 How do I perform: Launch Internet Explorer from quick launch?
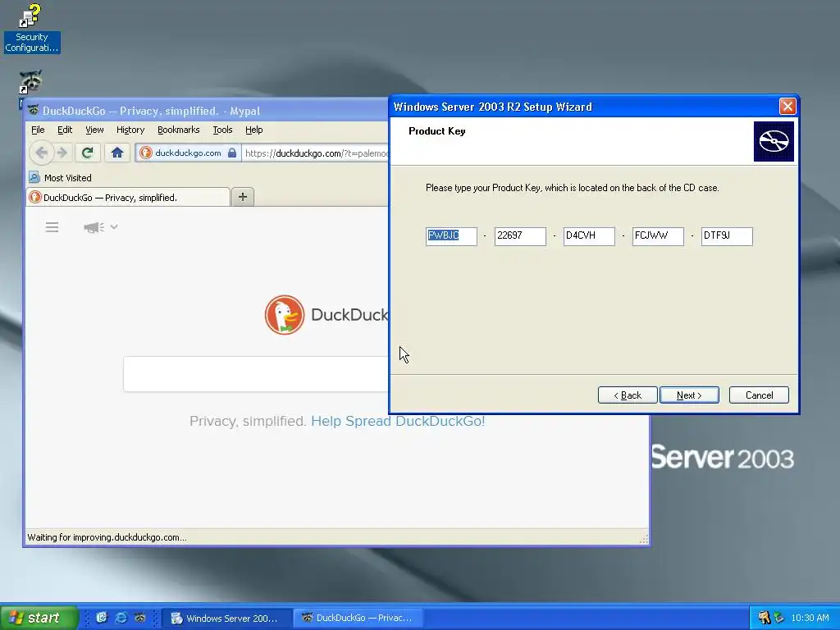121,618
